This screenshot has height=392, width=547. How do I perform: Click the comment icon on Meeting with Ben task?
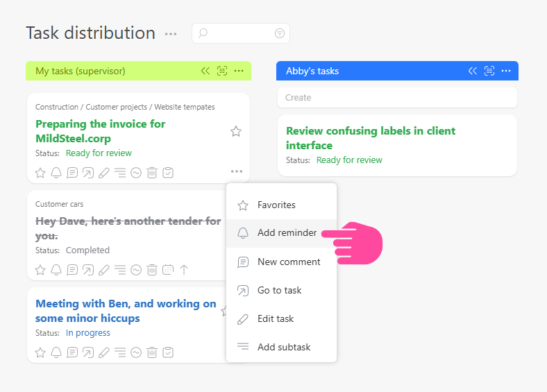pos(72,352)
